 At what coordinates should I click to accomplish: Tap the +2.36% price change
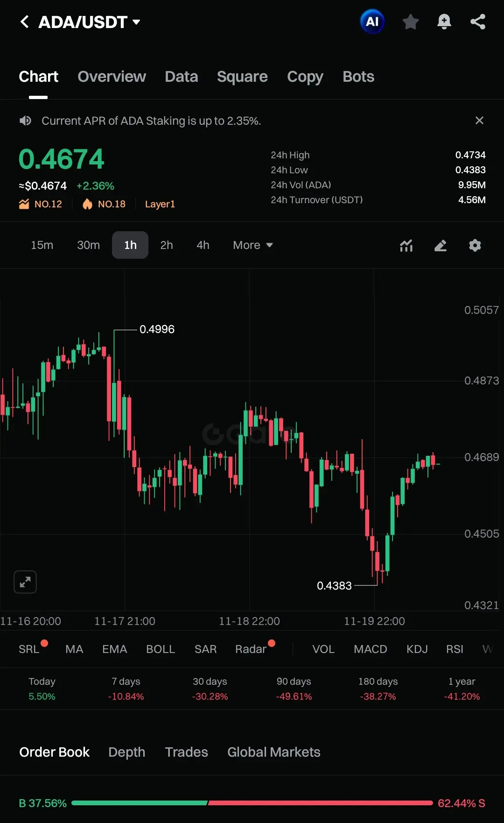tap(95, 186)
